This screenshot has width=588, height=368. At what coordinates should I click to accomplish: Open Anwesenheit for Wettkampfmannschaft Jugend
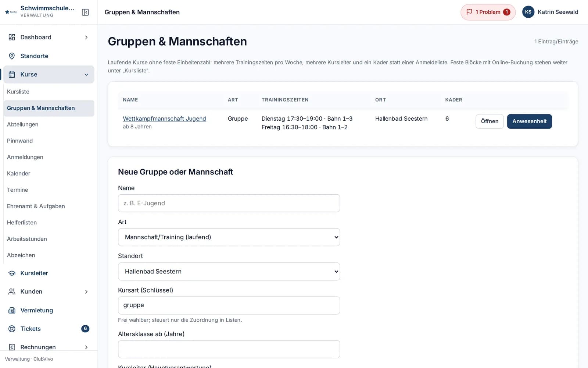click(x=529, y=121)
